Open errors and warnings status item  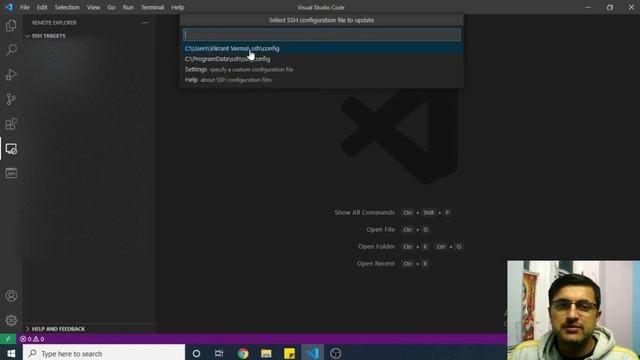point(32,339)
